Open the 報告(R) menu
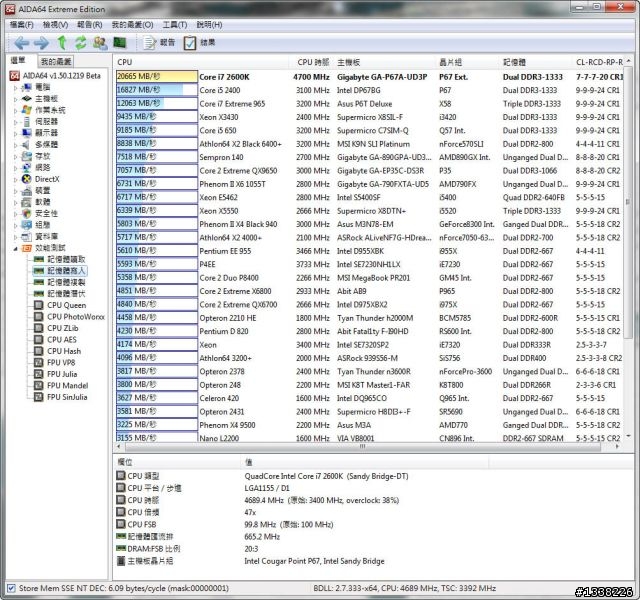Viewport: 640px width, 600px height. (90, 24)
